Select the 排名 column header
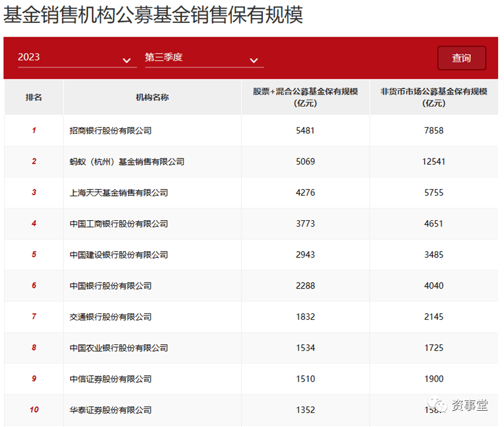The image size is (504, 427). [34, 97]
